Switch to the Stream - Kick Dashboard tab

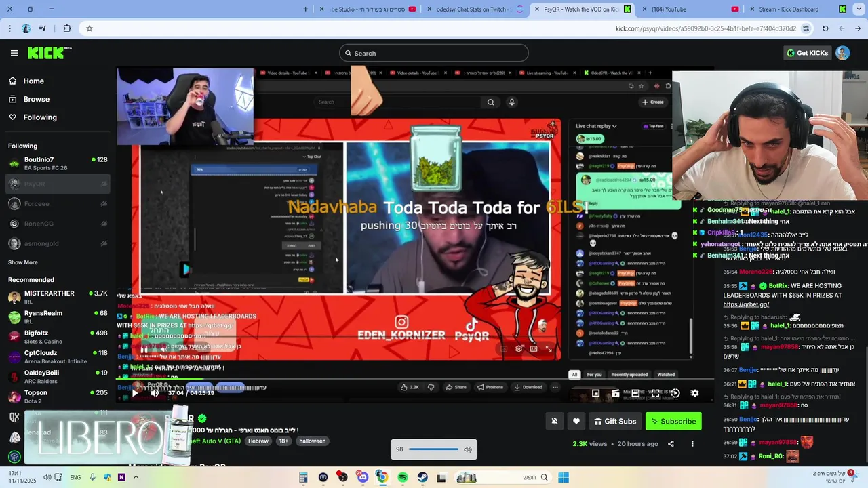(796, 9)
